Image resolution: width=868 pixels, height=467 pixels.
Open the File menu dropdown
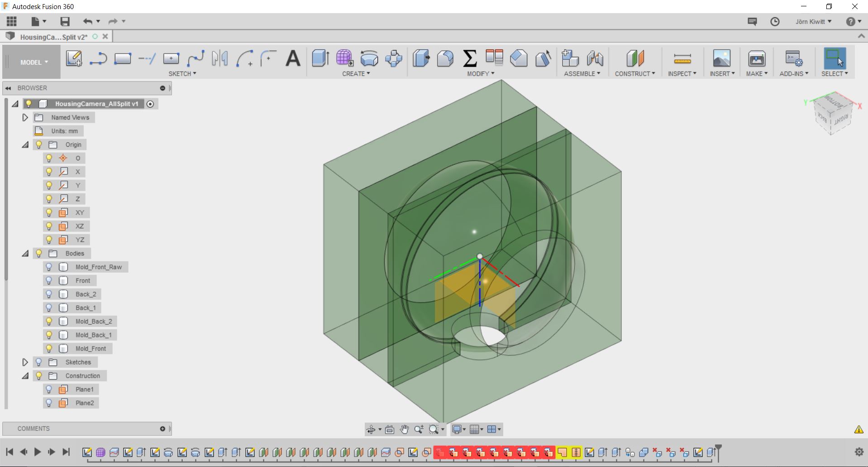[x=39, y=21]
